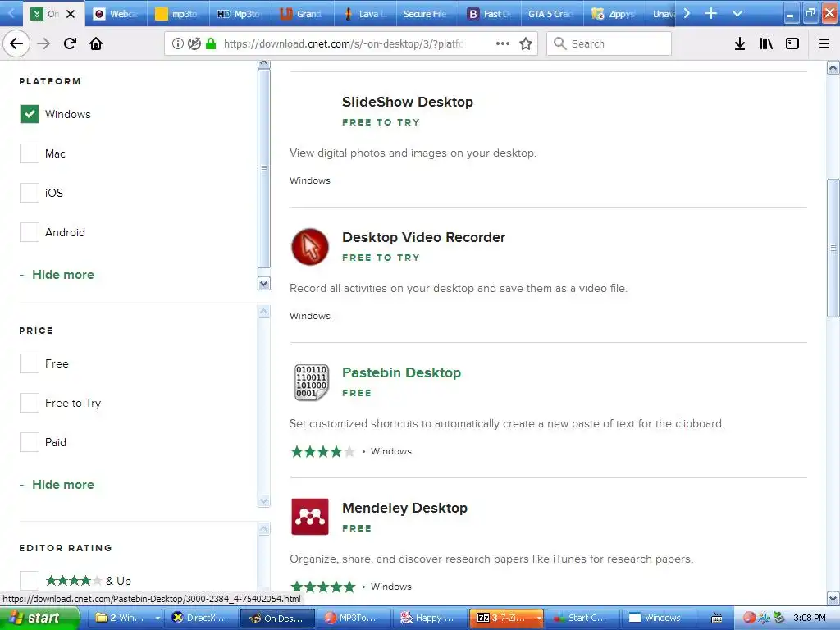840x630 pixels.
Task: Click the tracking protection shield icon
Action: click(194, 43)
